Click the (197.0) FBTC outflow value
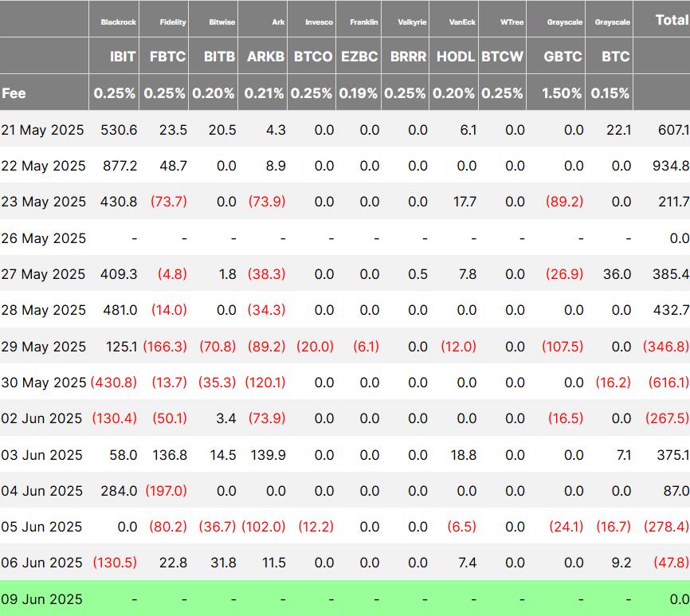 pos(166,491)
